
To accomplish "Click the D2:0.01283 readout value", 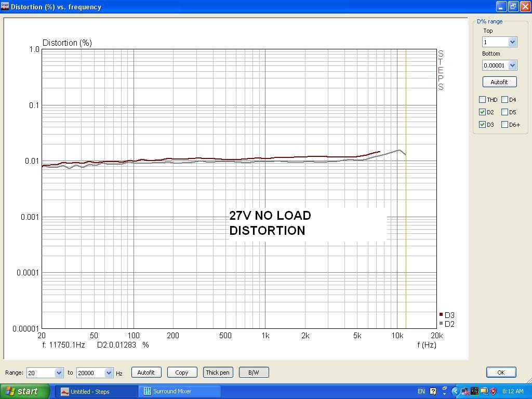I will 116,345.
